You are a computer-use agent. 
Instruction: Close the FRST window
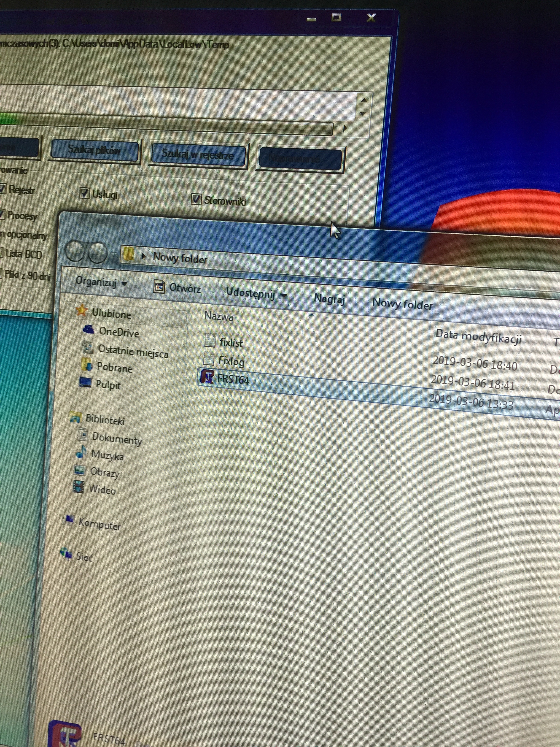click(x=371, y=17)
